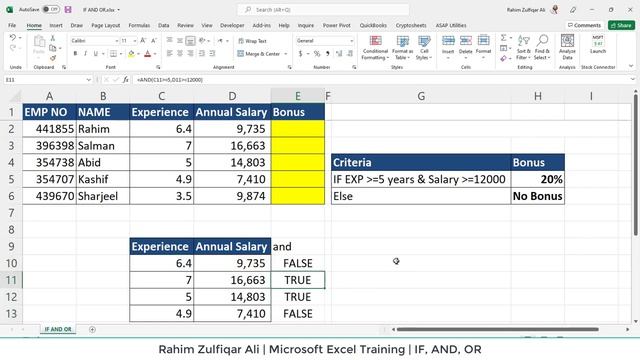Toggle underline formatting
The height and width of the screenshot is (360, 640).
click(96, 53)
